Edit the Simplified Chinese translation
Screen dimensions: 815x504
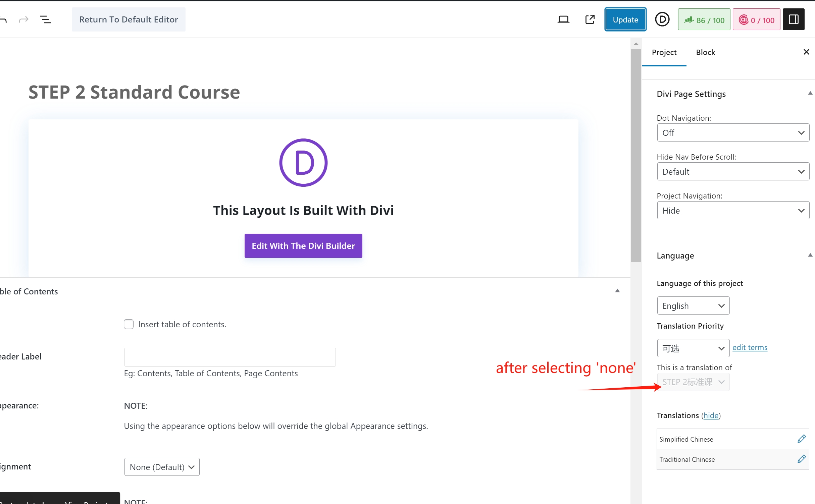pos(801,439)
